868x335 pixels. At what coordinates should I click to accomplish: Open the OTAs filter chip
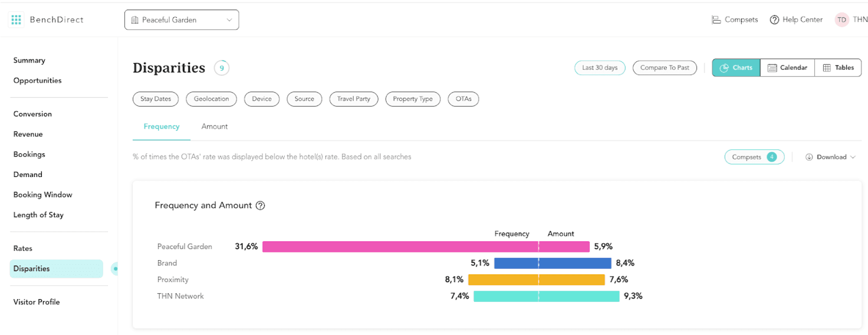(463, 99)
